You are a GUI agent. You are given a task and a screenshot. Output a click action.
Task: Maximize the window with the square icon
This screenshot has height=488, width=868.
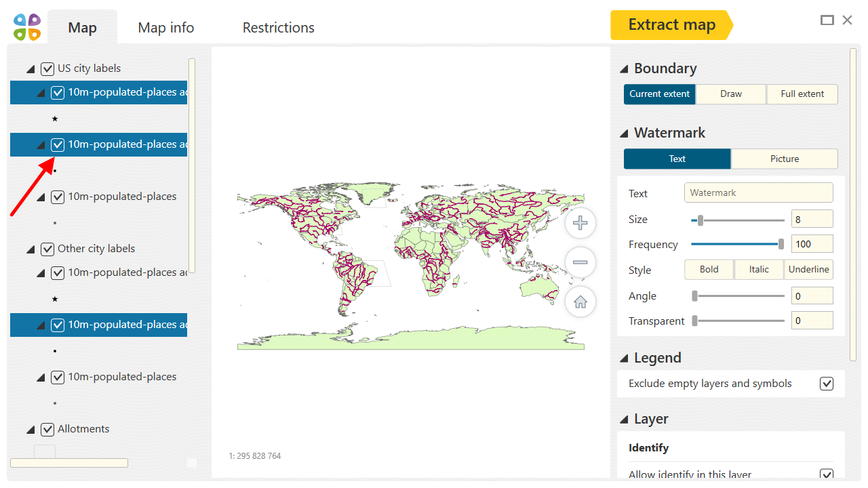point(827,20)
